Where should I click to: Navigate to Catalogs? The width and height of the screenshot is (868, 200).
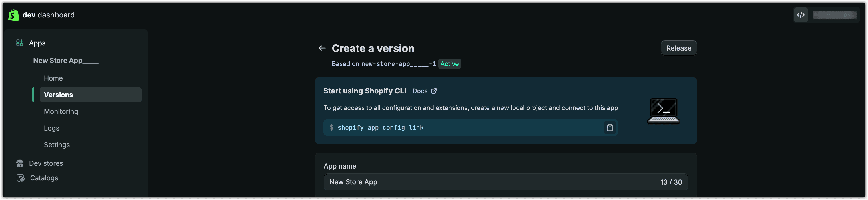(x=44, y=178)
